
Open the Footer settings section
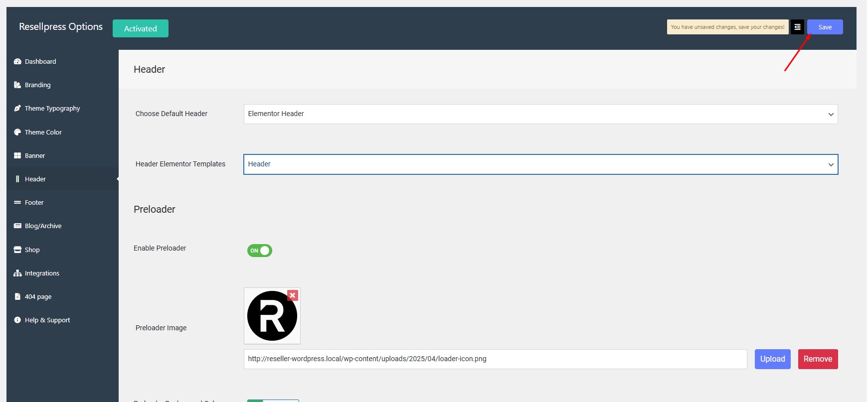coord(34,203)
